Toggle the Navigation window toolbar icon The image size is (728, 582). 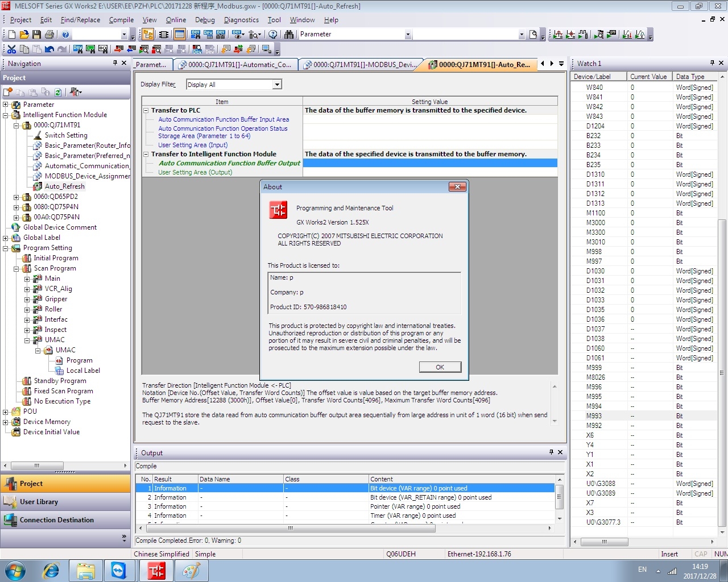tap(147, 35)
